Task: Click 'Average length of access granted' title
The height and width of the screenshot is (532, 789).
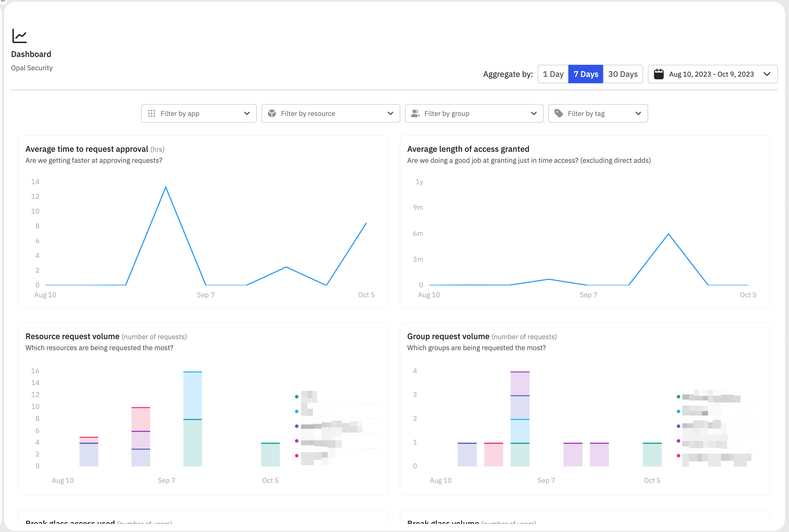Action: click(x=468, y=149)
